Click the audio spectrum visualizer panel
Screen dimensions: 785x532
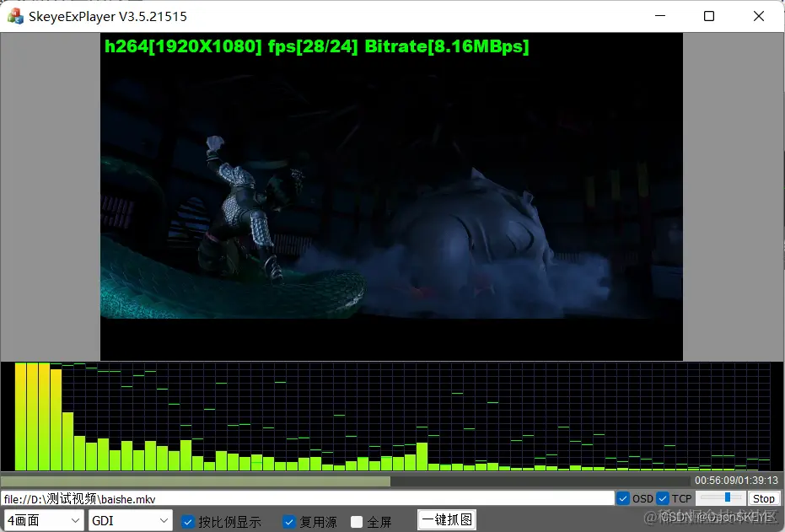pos(392,416)
